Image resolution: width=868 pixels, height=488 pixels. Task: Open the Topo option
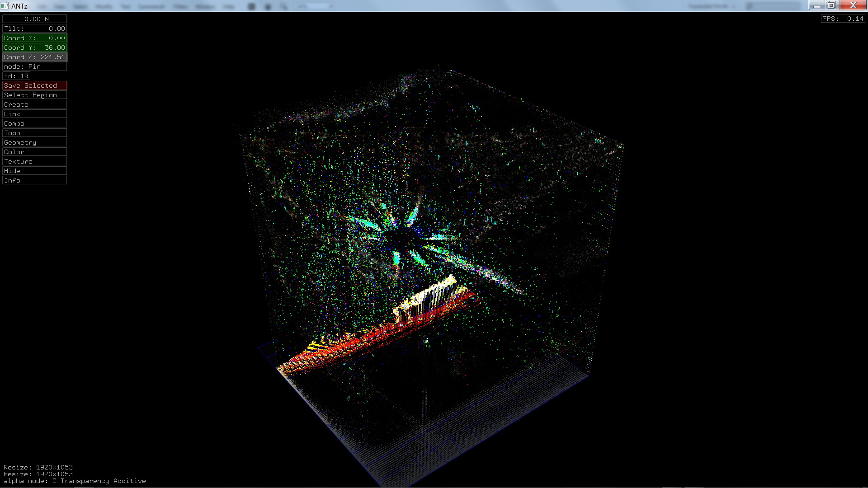point(34,133)
